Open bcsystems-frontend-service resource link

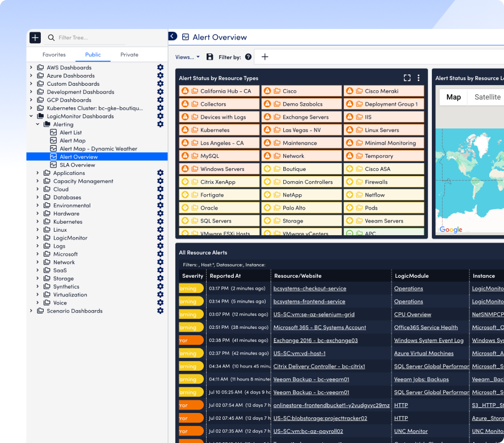tap(309, 302)
